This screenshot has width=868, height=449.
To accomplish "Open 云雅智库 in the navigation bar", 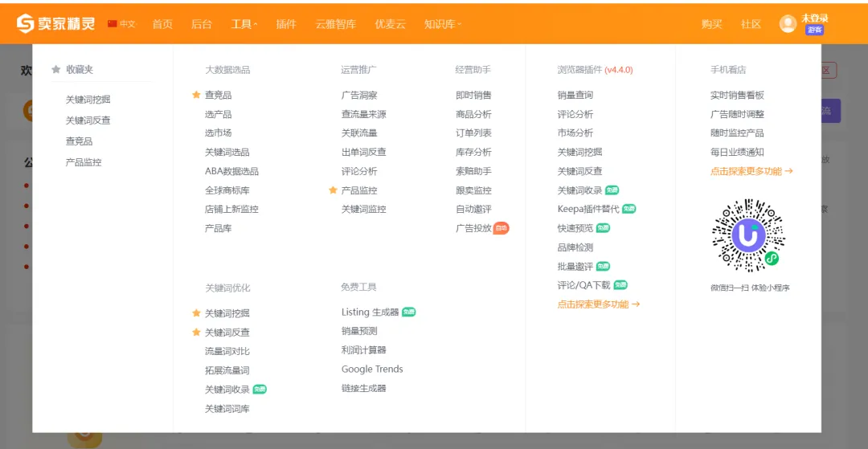I will pos(335,24).
